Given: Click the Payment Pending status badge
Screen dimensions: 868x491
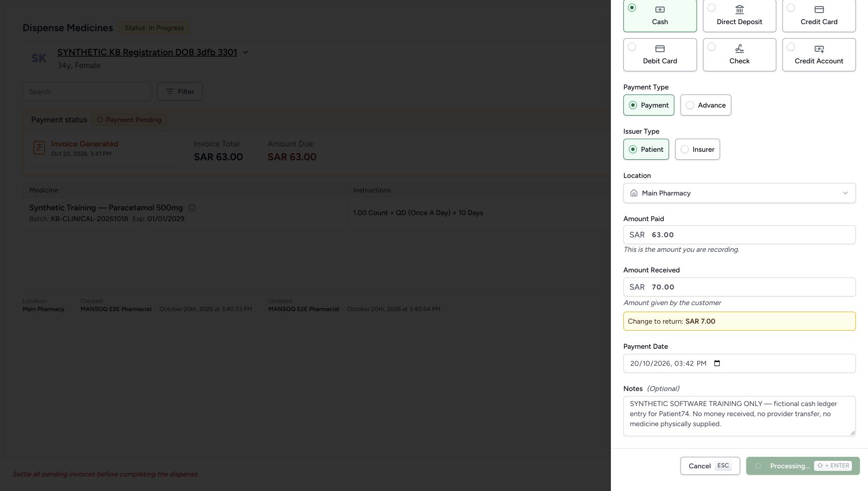Looking at the screenshot, I should tap(129, 120).
